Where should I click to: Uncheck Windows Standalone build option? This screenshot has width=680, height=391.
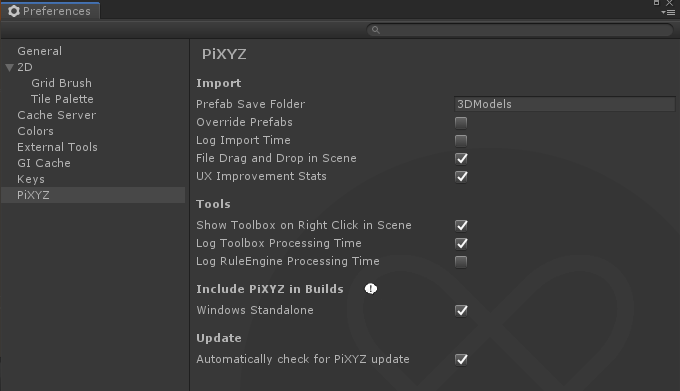pyautogui.click(x=461, y=311)
